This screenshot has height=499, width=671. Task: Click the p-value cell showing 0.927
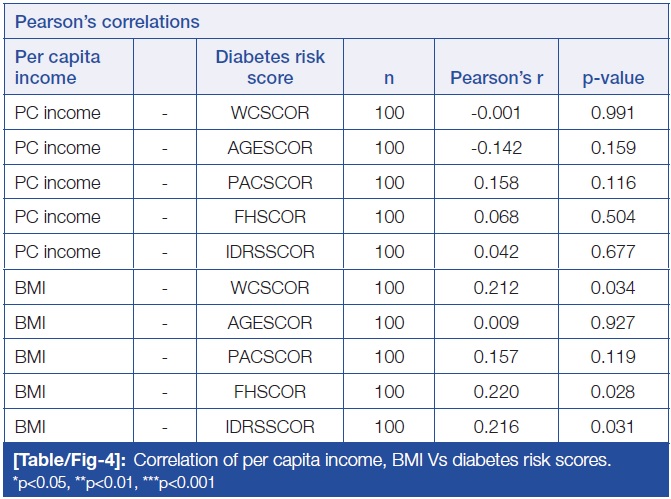613,322
